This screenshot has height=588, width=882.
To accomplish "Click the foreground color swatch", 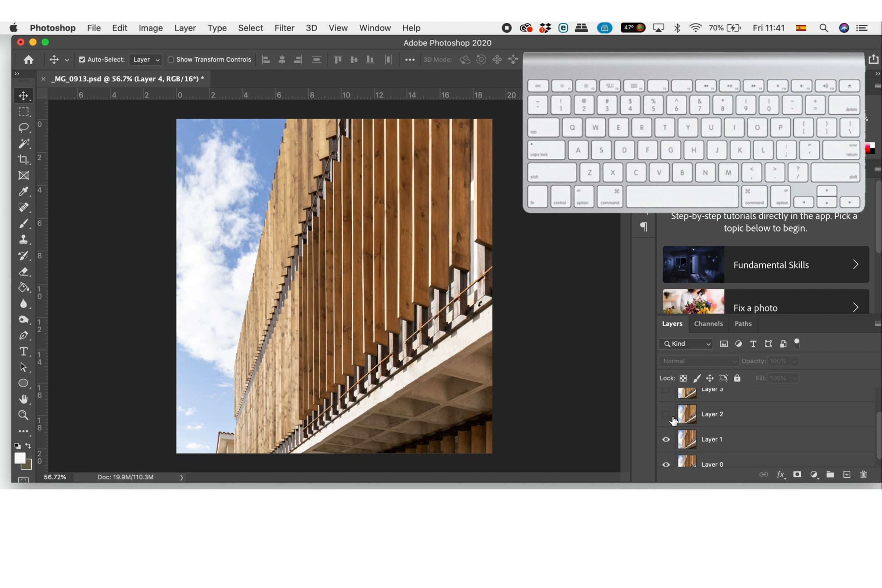I will (19, 458).
